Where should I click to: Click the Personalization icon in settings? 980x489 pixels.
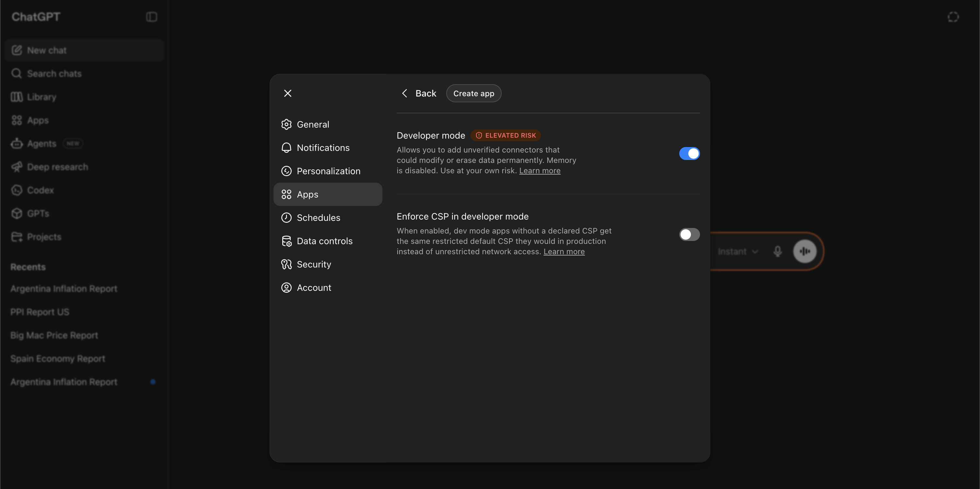pos(286,171)
